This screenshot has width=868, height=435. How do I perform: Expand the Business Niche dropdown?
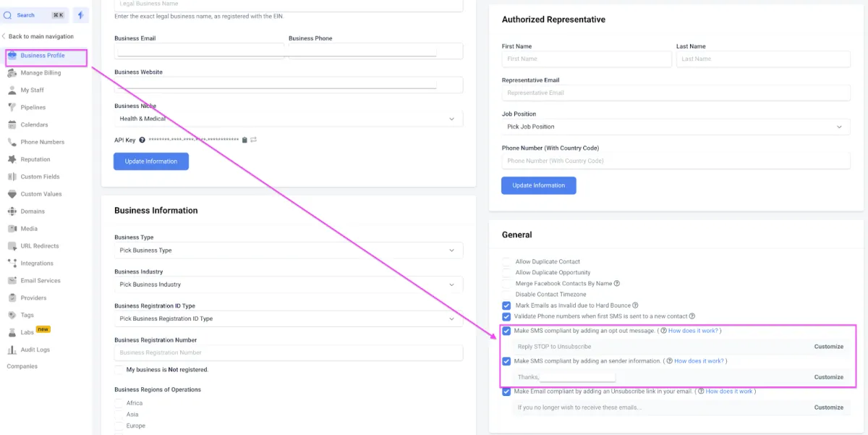[289, 119]
